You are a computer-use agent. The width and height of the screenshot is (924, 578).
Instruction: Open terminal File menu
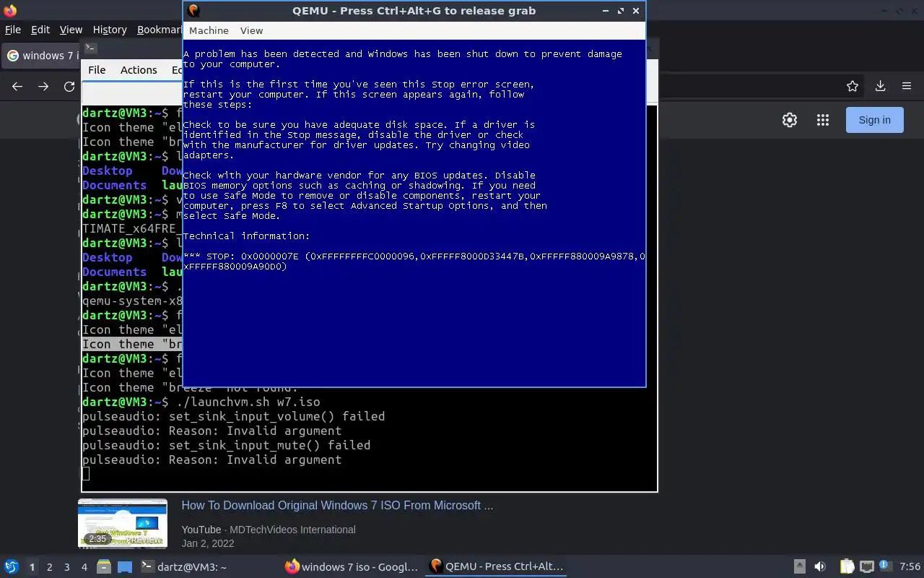[97, 70]
